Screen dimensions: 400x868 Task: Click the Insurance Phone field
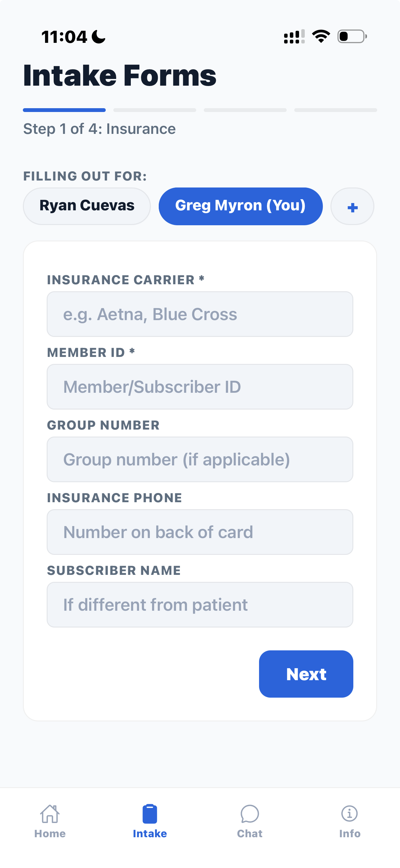[x=200, y=532]
